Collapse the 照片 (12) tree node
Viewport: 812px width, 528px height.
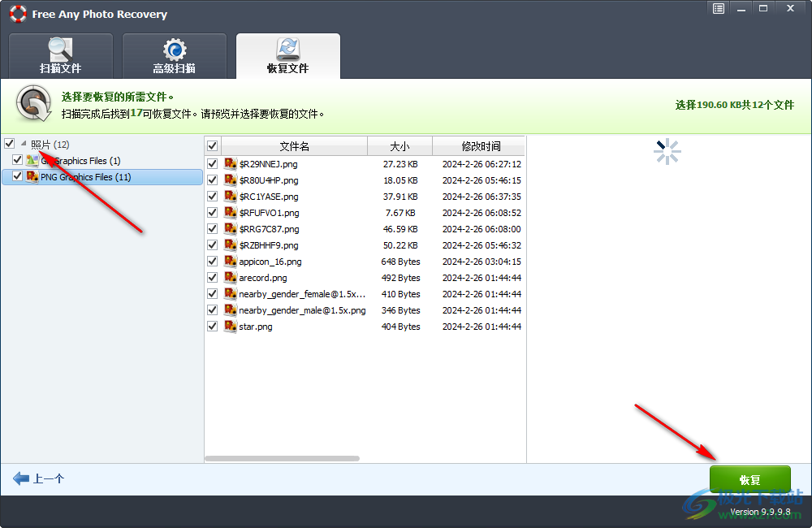[24, 143]
